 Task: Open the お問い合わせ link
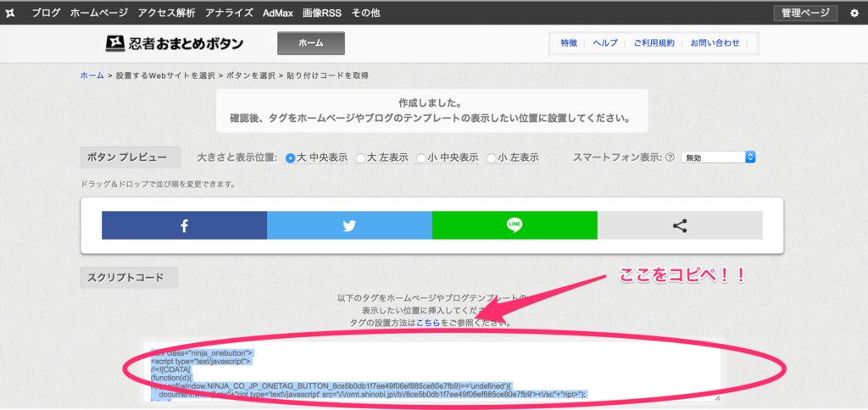(715, 43)
